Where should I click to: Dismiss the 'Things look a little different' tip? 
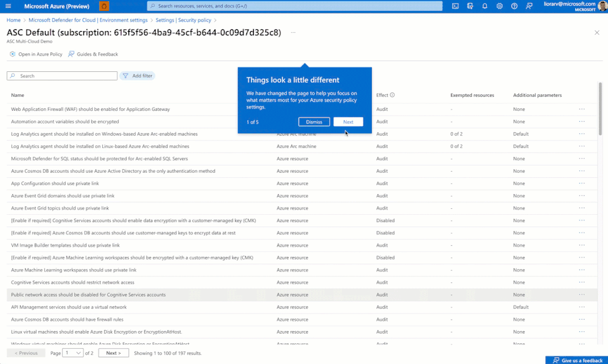click(314, 122)
